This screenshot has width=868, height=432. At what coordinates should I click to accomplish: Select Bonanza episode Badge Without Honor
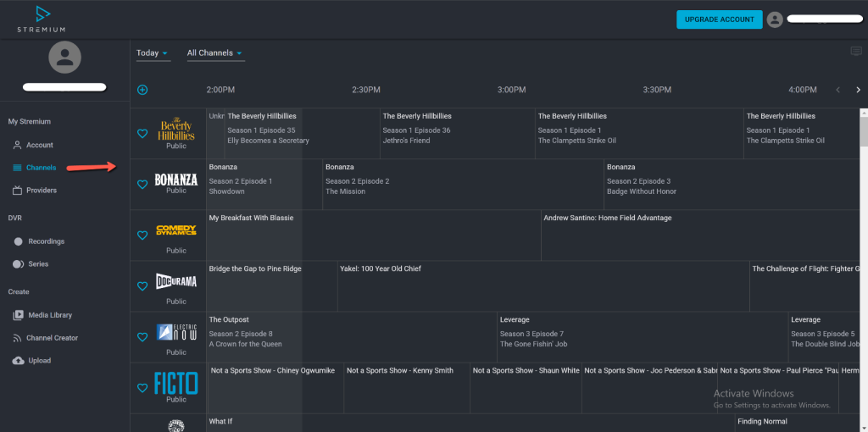[732, 184]
